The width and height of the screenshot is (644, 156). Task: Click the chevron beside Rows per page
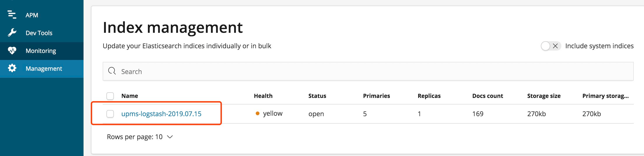(x=170, y=137)
